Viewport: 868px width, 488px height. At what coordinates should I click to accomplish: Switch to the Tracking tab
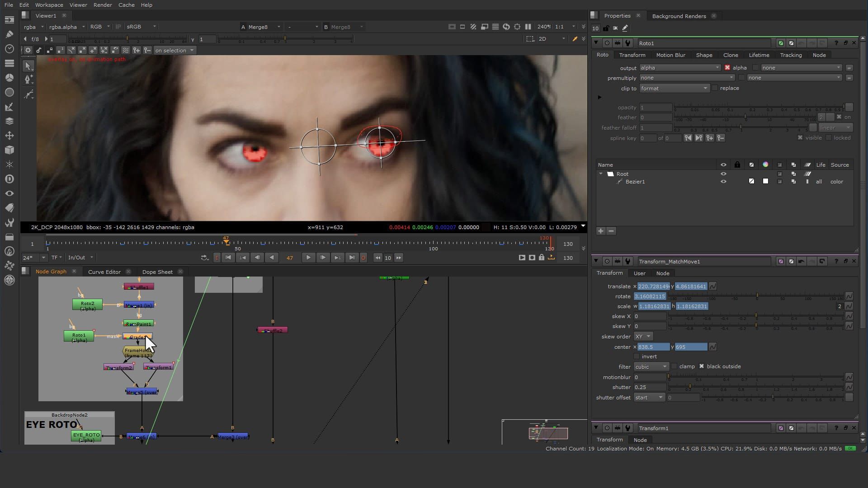tap(791, 55)
